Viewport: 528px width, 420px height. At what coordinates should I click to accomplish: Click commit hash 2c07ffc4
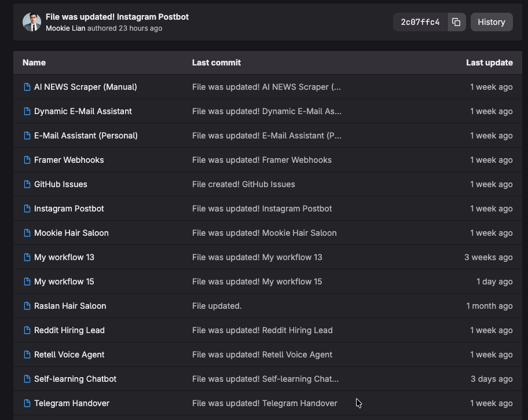point(420,22)
